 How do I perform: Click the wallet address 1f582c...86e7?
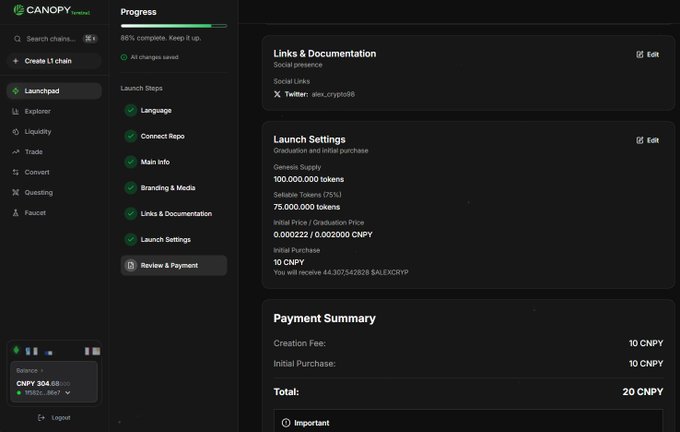pos(42,393)
